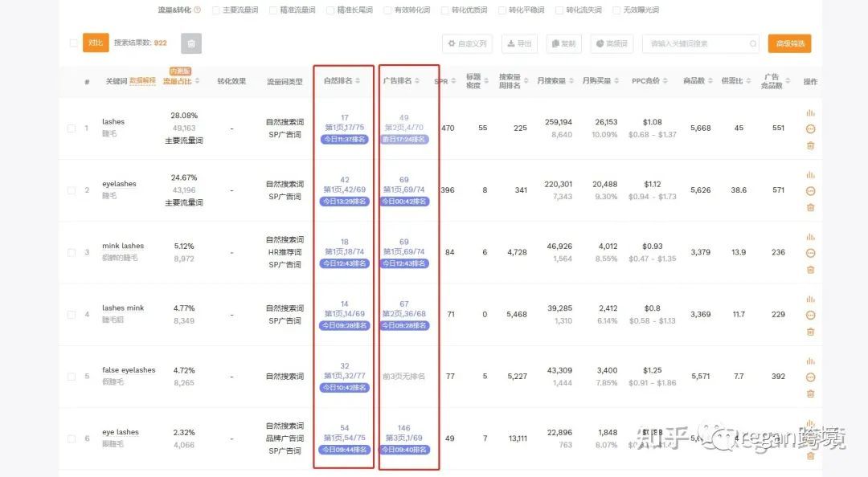Click the '28.08%' traffic share value
The image size is (868, 477).
[x=184, y=115]
